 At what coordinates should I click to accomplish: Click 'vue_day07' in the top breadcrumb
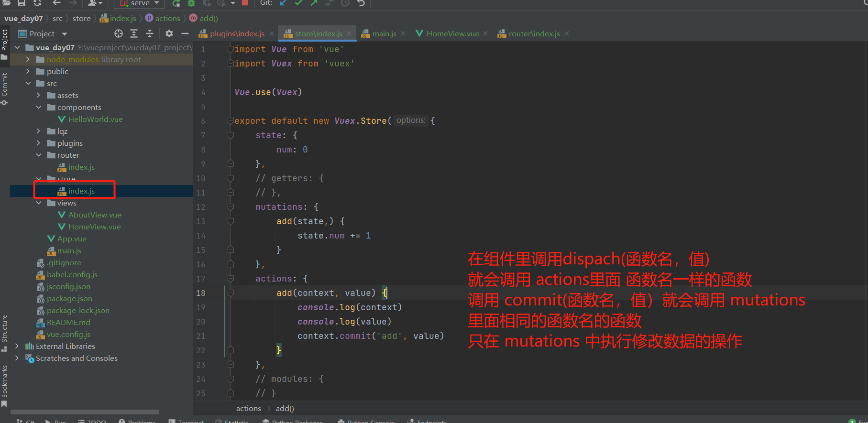pos(23,18)
